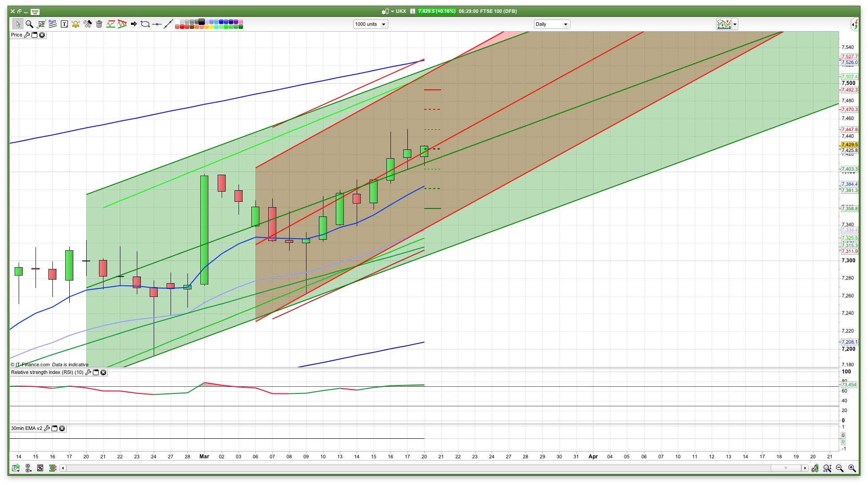Open RSI indicator wrench settings
Screen dimensions: 868x485
(x=88, y=373)
